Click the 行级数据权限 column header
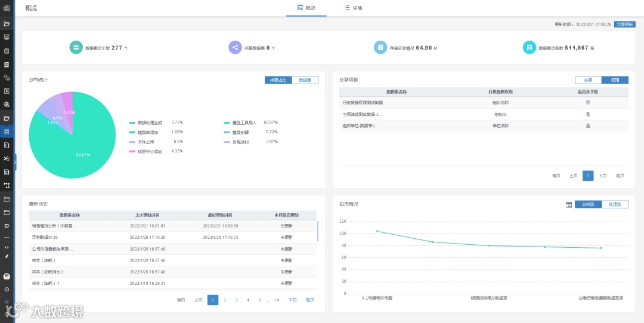Screen dimensions: 644x323 (501, 92)
